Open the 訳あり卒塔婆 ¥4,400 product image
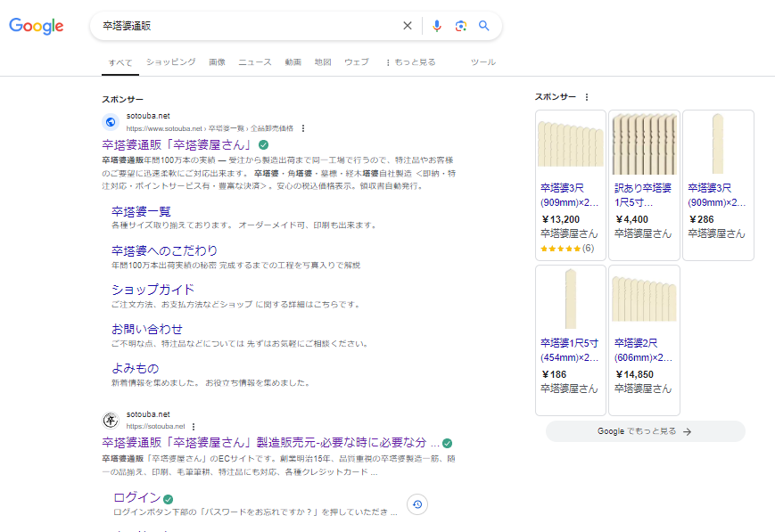775x532 pixels. (x=645, y=143)
